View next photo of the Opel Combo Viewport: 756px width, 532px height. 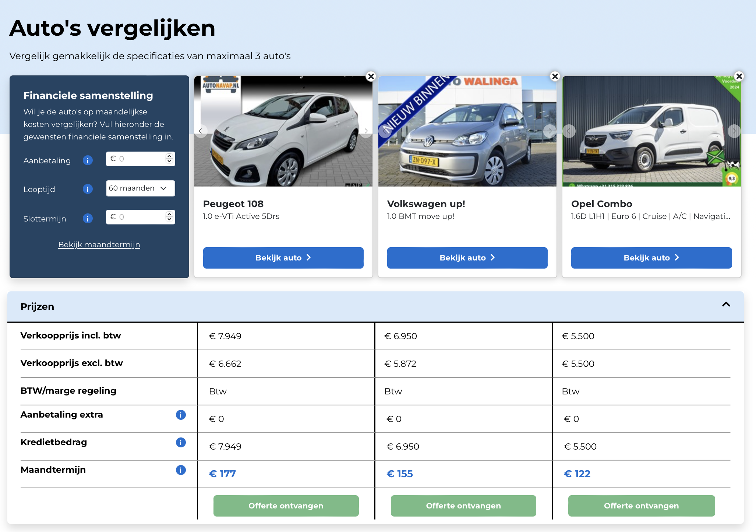coord(734,131)
